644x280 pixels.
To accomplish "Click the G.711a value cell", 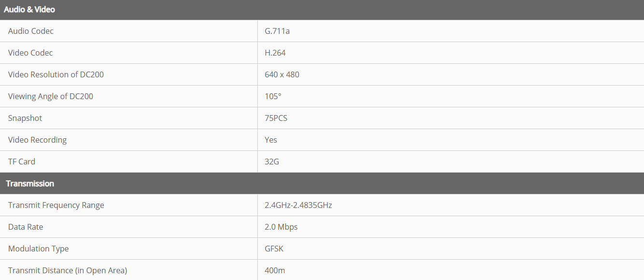I will tap(277, 31).
